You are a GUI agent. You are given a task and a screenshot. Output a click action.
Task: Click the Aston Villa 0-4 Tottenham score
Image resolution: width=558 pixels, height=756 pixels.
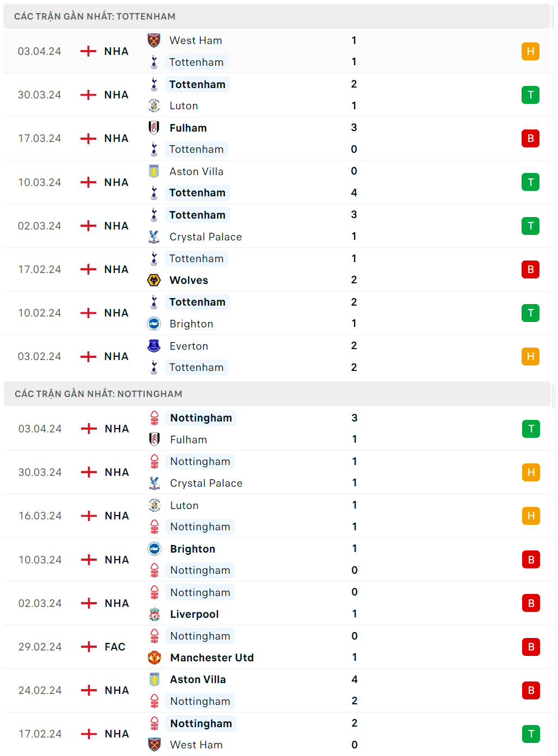coord(354,182)
